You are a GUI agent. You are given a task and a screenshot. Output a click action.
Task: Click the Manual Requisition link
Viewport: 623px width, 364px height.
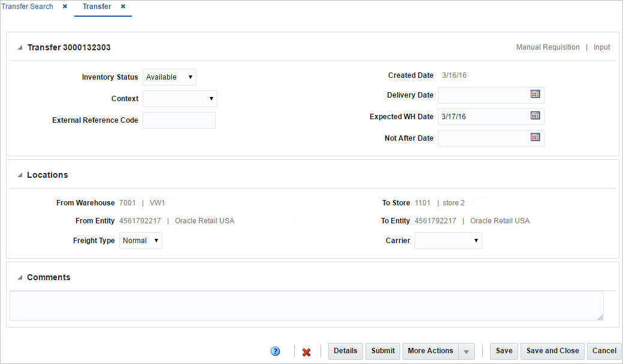coord(548,47)
